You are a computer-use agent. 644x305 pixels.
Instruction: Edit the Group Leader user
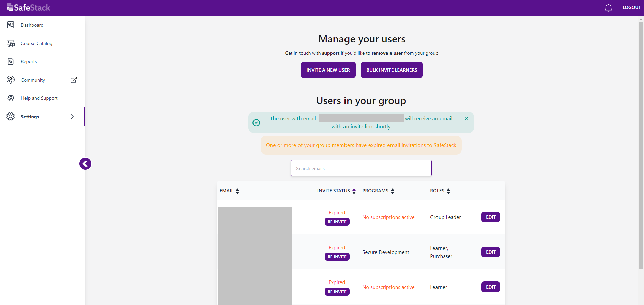tap(491, 217)
